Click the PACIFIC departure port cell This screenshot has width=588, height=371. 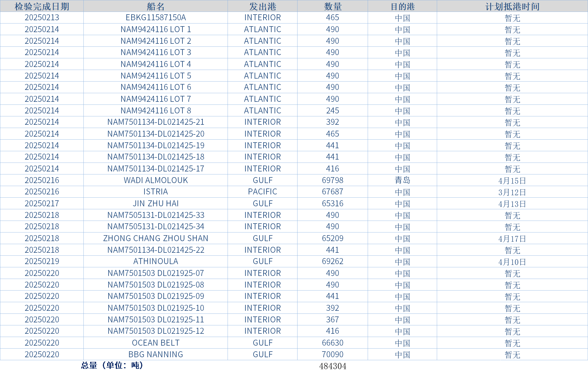click(x=262, y=192)
